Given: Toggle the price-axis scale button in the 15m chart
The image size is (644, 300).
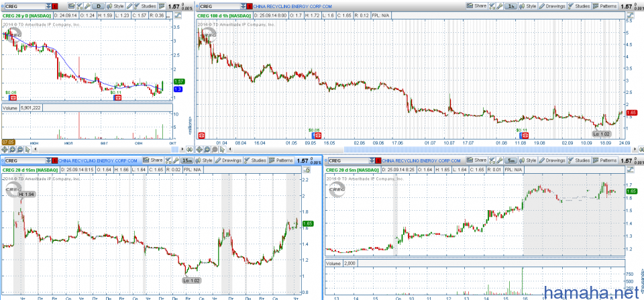Looking at the screenshot, I should pos(306,170).
